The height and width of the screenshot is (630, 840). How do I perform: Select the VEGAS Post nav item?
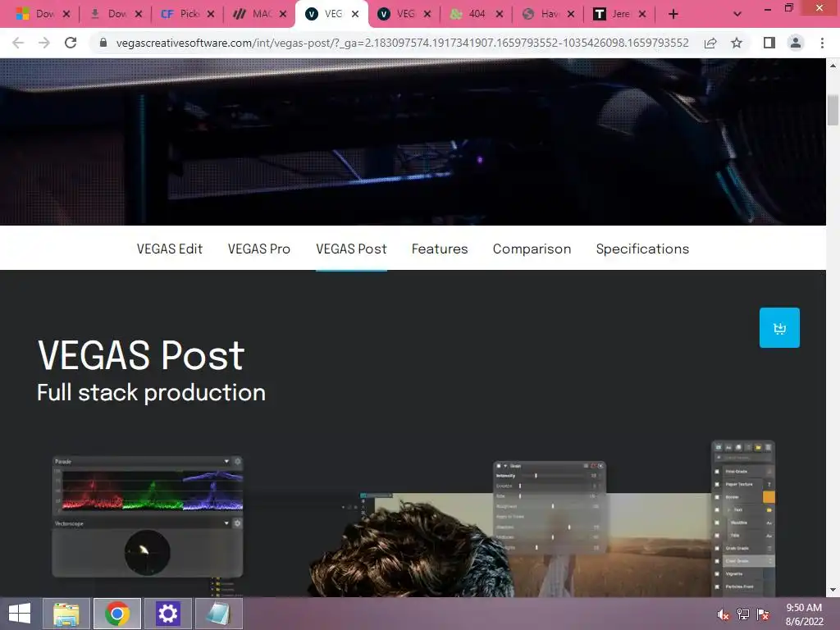(x=351, y=249)
